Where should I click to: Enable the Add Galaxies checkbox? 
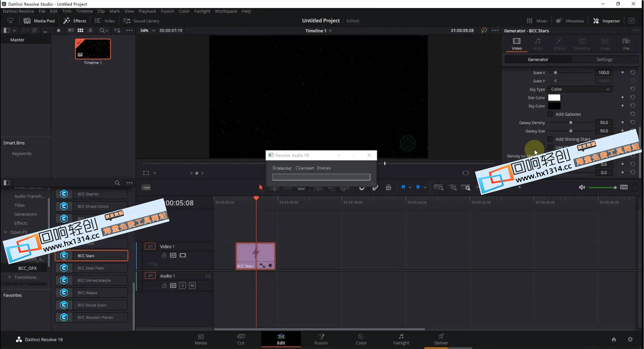coord(550,114)
